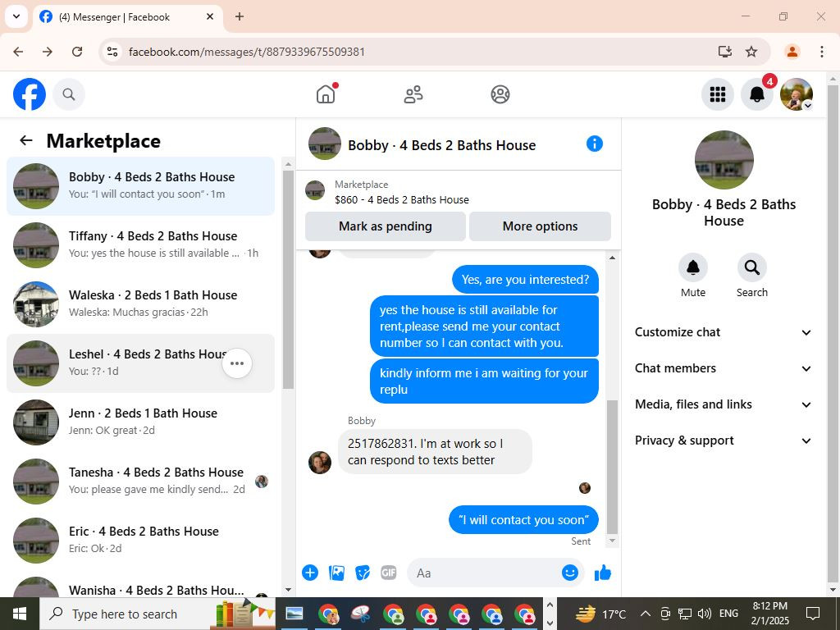Click the conversation list scrollbar
Viewport: 840px width, 630px height.
point(288,279)
